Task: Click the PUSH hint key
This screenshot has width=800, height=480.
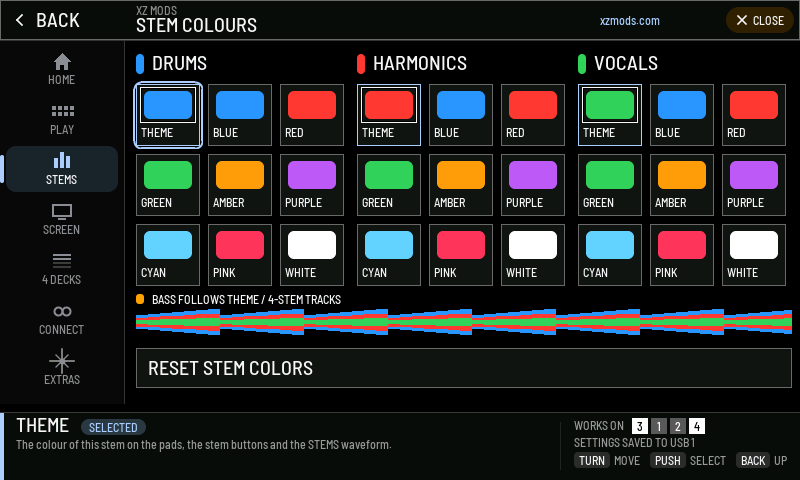Action: [x=668, y=461]
